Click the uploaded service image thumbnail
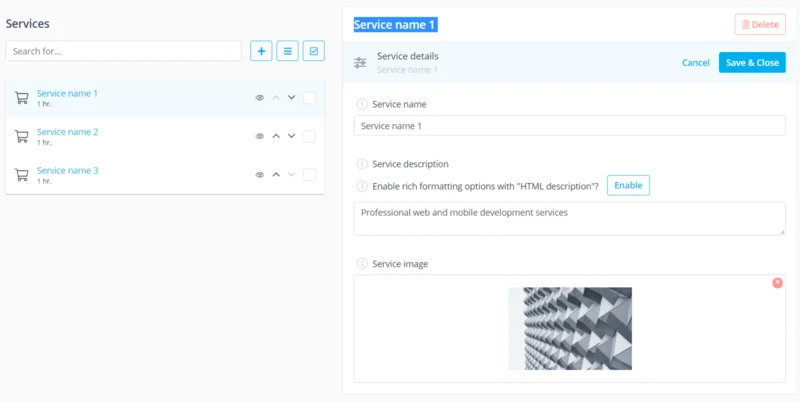The width and height of the screenshot is (800, 401). (x=569, y=328)
